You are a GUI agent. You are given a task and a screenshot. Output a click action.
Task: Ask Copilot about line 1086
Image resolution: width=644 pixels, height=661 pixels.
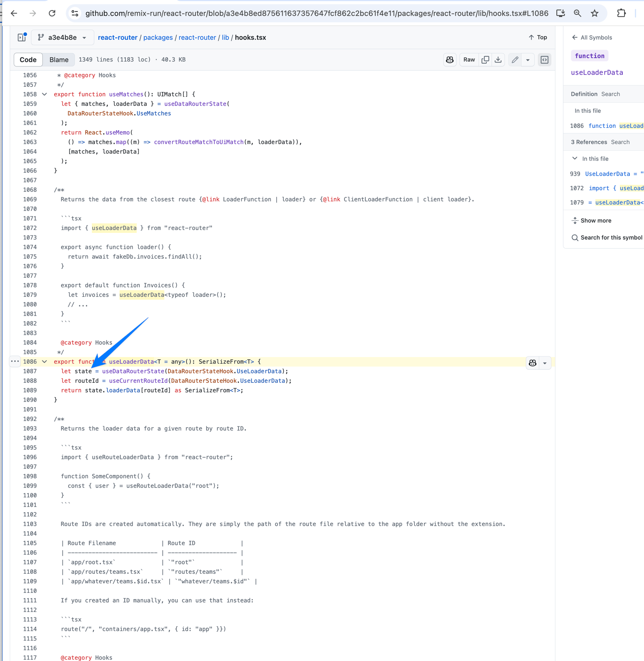click(533, 363)
